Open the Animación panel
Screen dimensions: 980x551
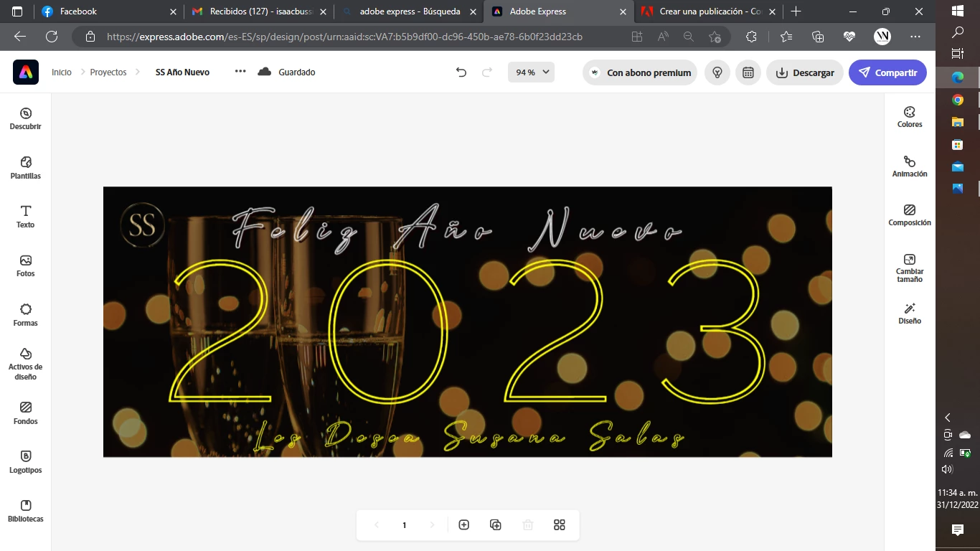pos(910,166)
